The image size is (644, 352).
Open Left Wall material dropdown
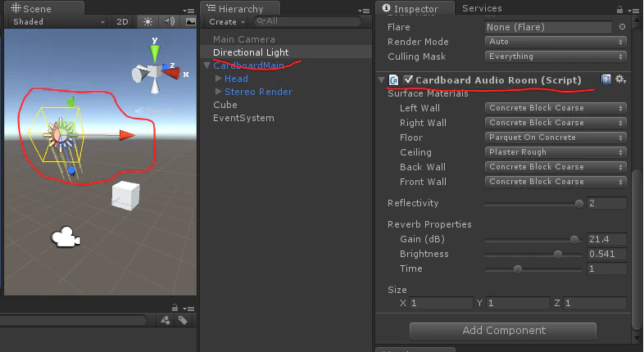pyautogui.click(x=556, y=108)
